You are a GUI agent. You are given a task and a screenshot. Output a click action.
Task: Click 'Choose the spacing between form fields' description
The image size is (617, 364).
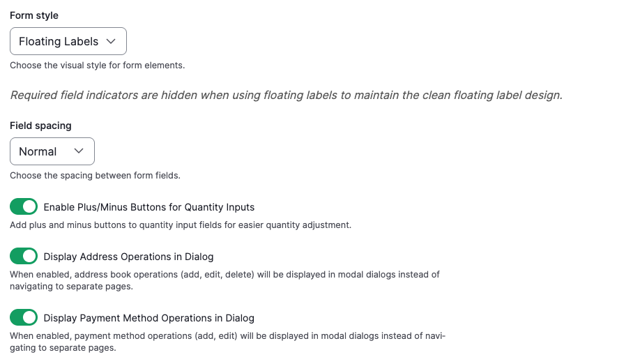tap(95, 176)
